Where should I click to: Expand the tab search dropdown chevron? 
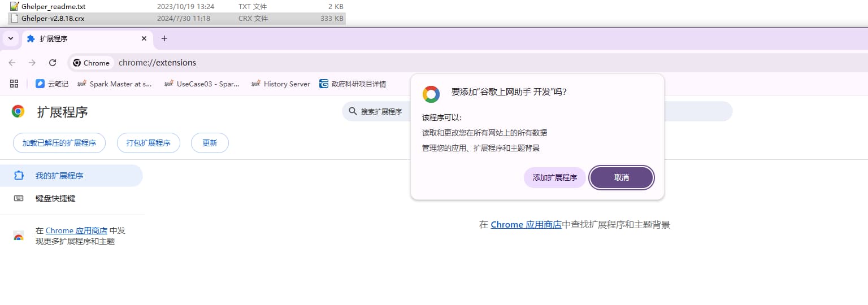pyautogui.click(x=10, y=38)
